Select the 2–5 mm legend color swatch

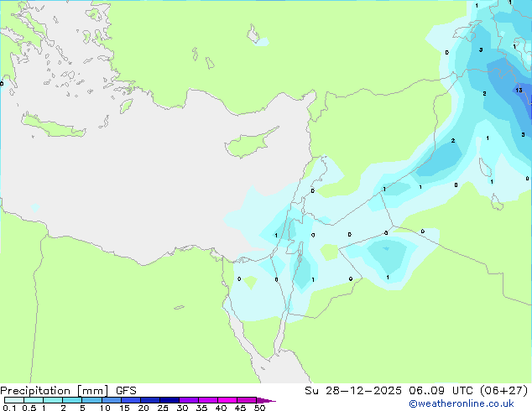(x=72, y=400)
